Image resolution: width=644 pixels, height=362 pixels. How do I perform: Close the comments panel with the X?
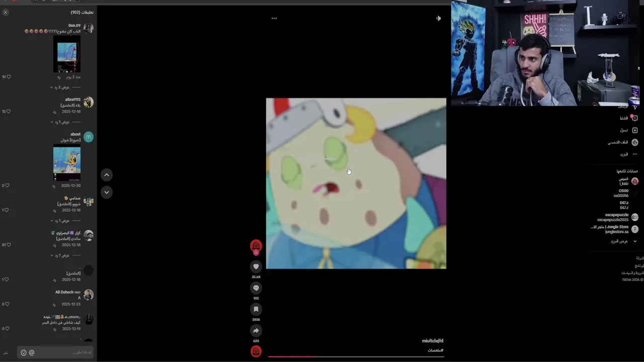pyautogui.click(x=6, y=12)
